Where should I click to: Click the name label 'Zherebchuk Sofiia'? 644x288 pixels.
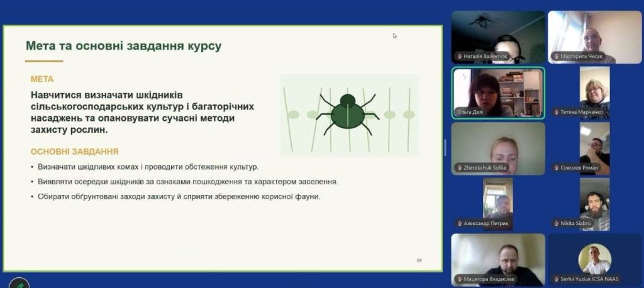coord(484,168)
